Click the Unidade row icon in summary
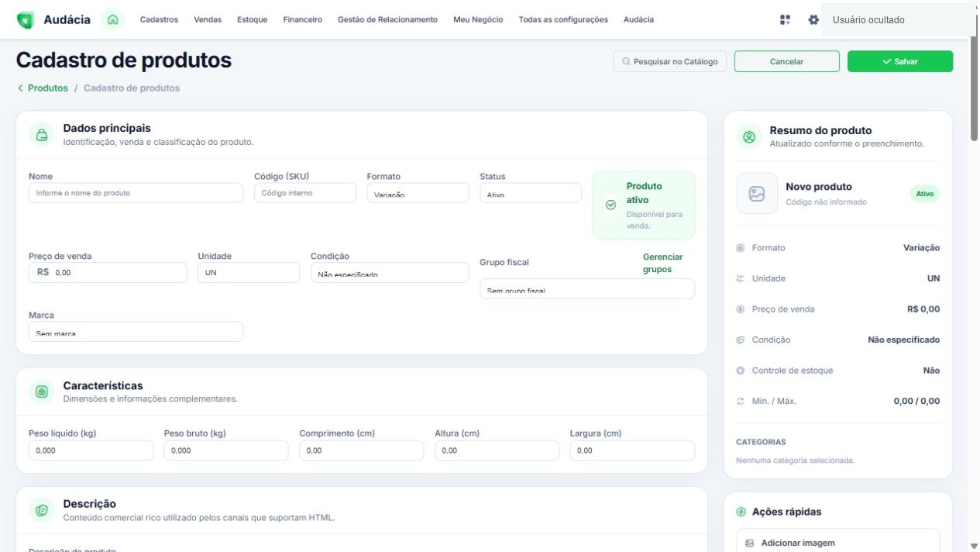 [741, 278]
